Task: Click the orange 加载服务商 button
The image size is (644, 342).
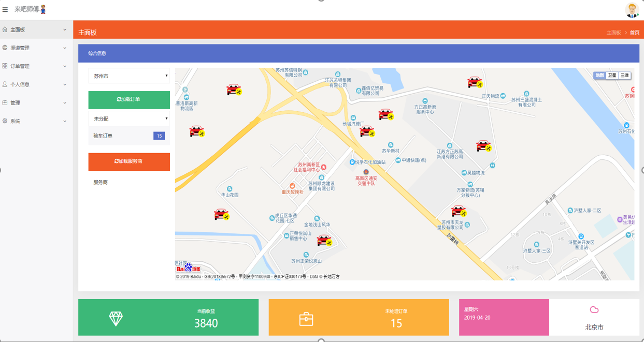Action: coord(129,161)
